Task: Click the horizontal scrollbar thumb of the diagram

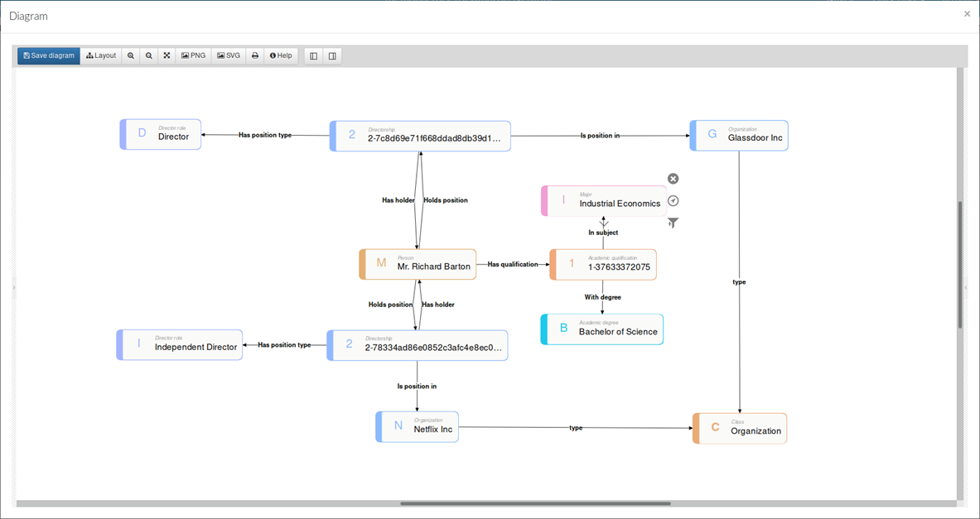Action: click(x=536, y=503)
